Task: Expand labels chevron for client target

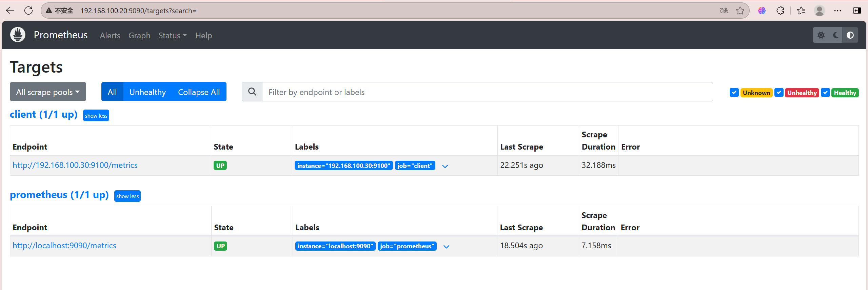Action: pos(445,166)
